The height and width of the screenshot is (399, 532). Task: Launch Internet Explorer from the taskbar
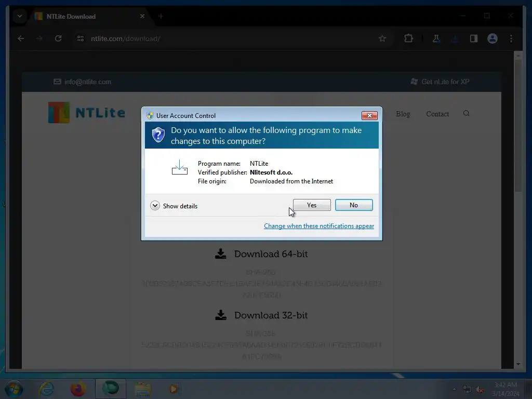tap(46, 389)
